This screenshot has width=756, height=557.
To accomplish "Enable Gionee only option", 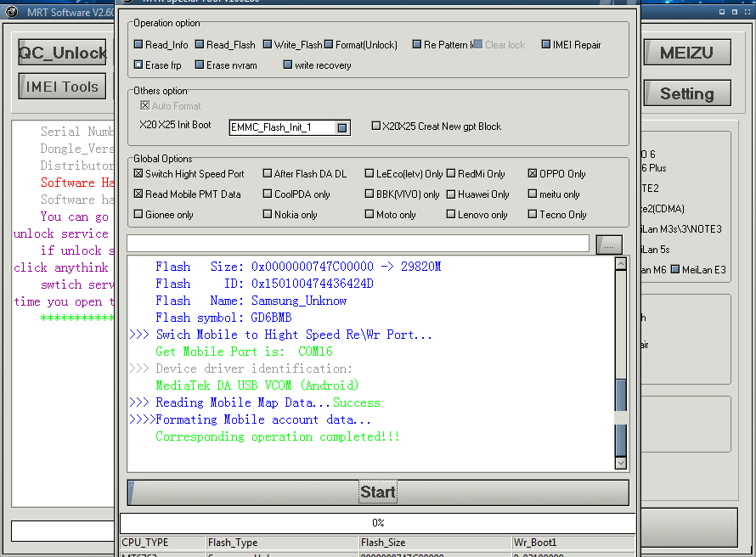I will click(138, 214).
